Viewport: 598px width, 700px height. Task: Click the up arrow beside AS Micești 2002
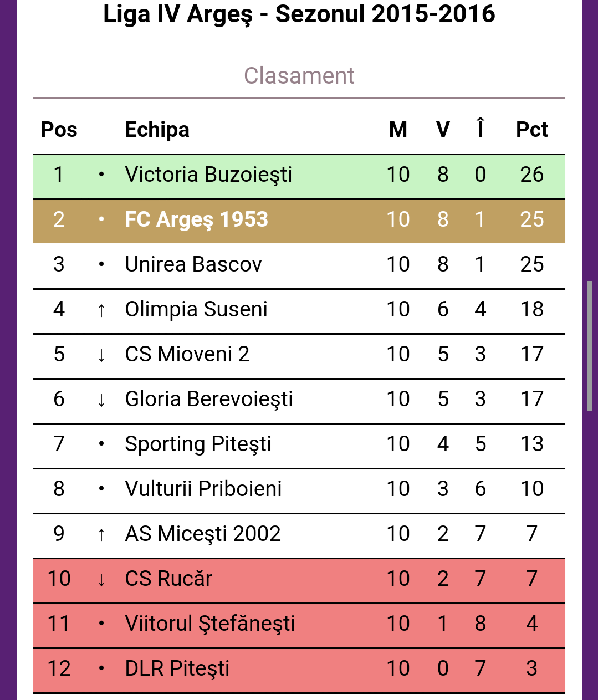pyautogui.click(x=101, y=534)
